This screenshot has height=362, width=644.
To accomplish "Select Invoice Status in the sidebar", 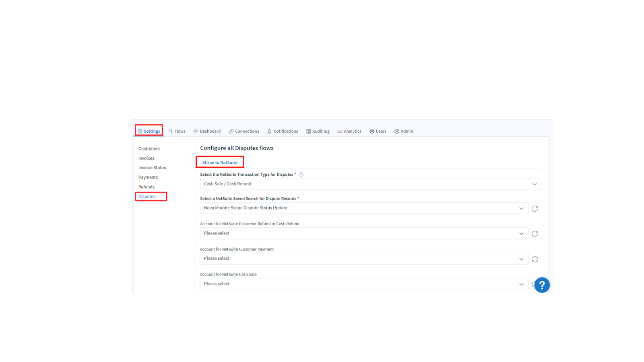I will (152, 168).
